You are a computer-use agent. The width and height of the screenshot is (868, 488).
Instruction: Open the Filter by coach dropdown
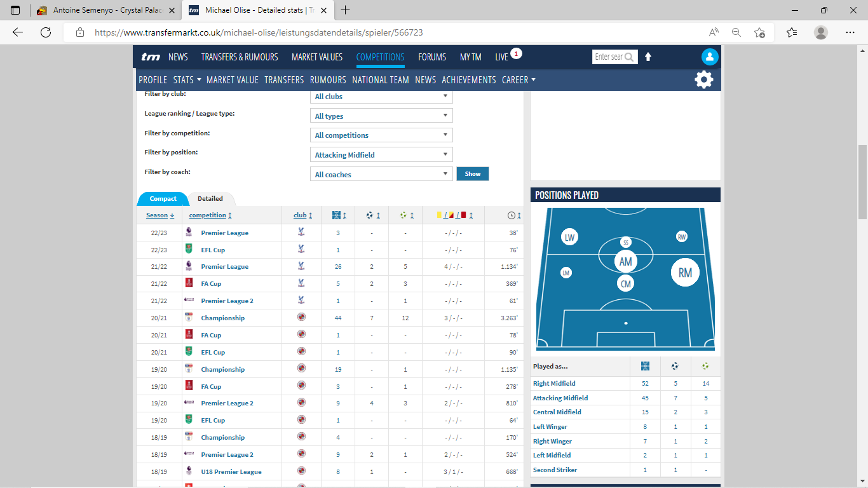tap(382, 175)
